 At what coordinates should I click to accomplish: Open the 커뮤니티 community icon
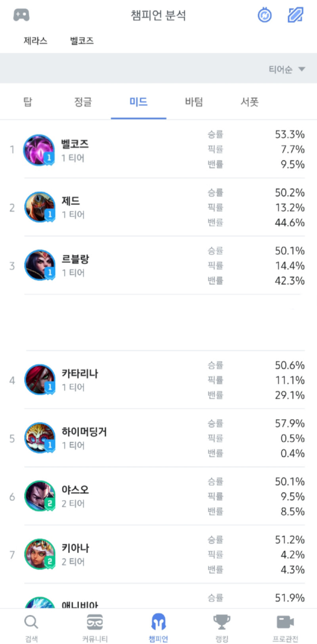(95, 623)
